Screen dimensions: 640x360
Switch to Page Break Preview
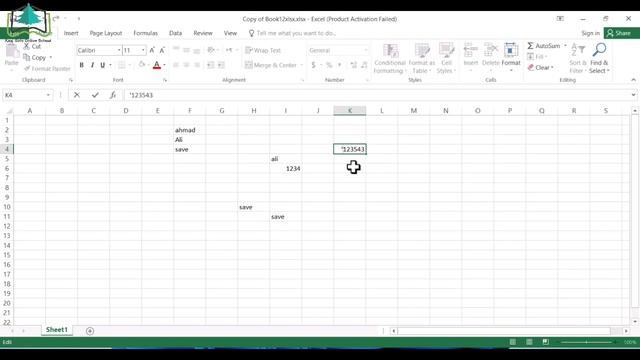pyautogui.click(x=545, y=342)
